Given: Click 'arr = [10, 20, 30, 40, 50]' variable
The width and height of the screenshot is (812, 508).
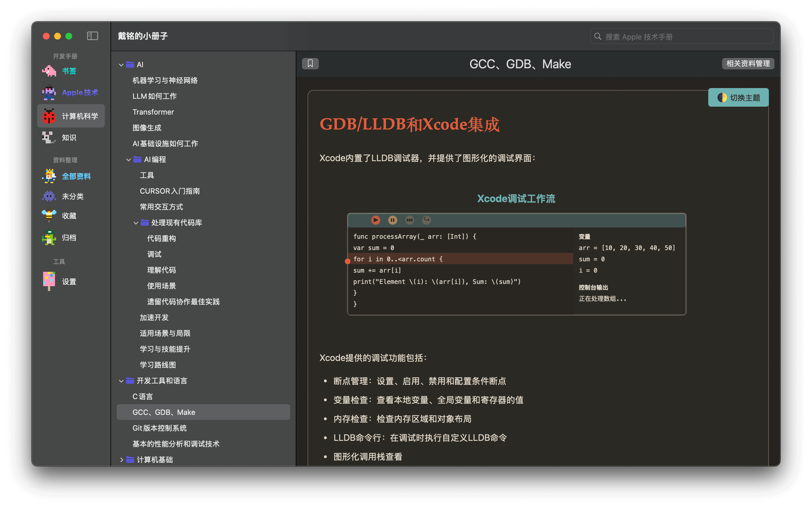Looking at the screenshot, I should pyautogui.click(x=627, y=248).
